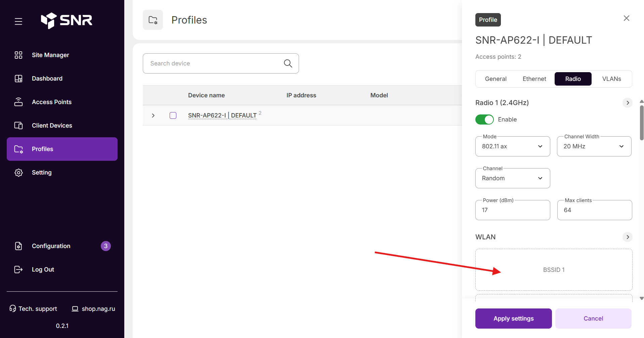Click the Dashboard icon in sidebar
Viewport: 644px width, 338px height.
click(x=18, y=79)
